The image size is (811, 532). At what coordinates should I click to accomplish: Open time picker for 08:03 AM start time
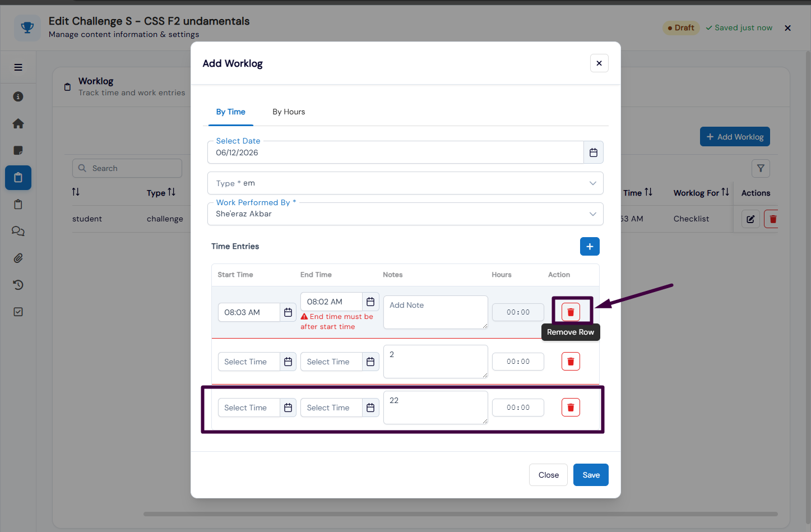click(288, 312)
